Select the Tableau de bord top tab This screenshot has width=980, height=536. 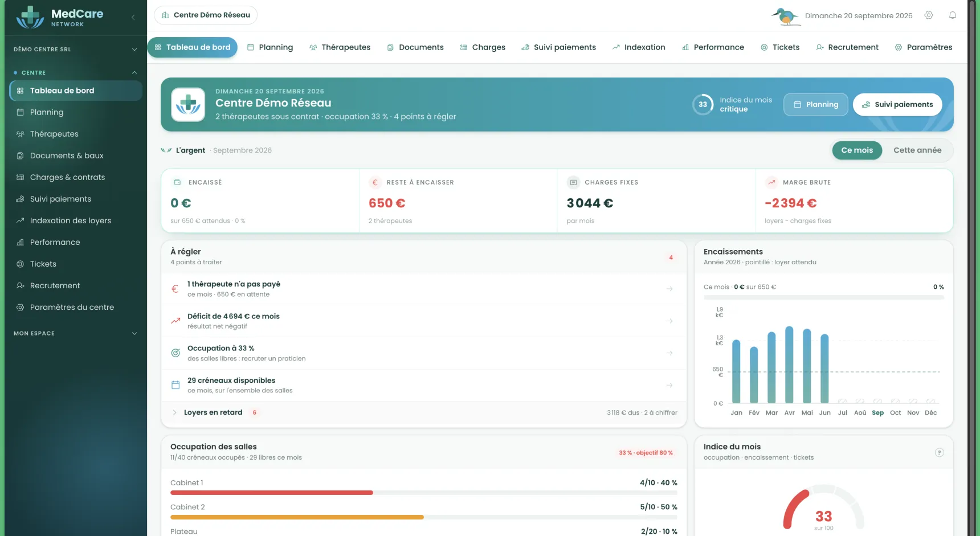tap(193, 47)
